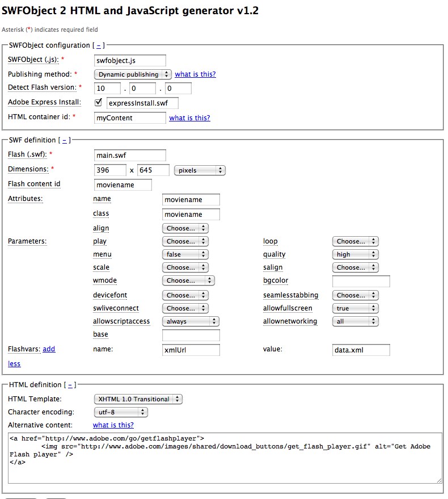Click the 'Detect Flash version:' label
Image resolution: width=448 pixels, height=499 pixels.
tap(43, 87)
